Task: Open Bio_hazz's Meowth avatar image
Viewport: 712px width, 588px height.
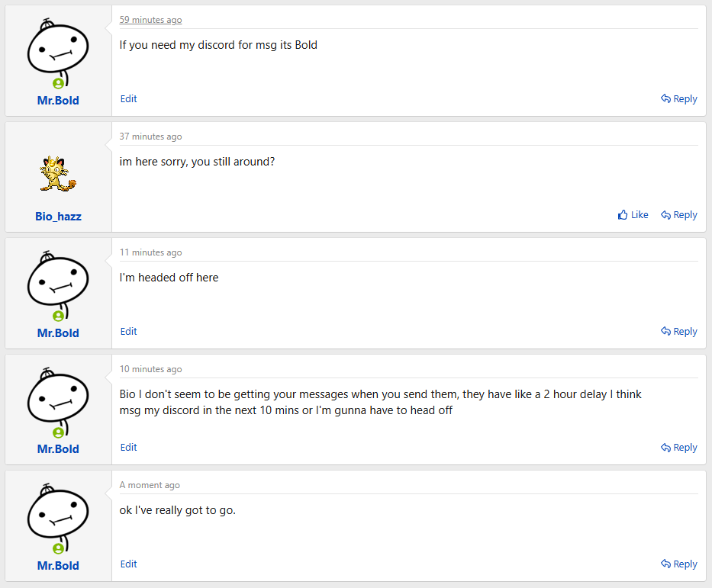Action: [x=58, y=173]
